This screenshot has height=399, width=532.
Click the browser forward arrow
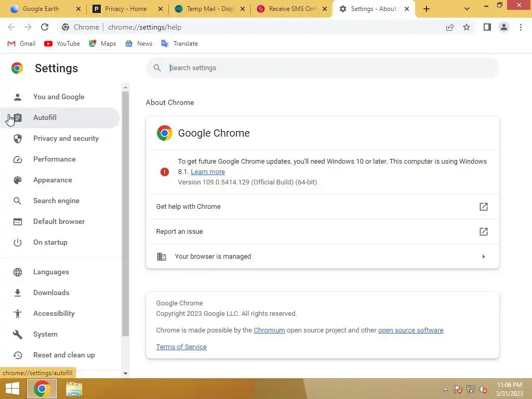[28, 27]
